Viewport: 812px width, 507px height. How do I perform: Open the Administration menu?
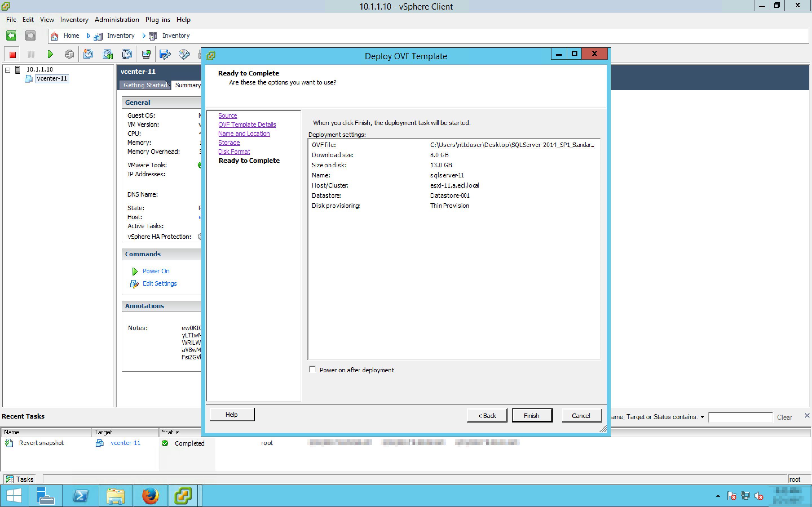click(x=116, y=20)
